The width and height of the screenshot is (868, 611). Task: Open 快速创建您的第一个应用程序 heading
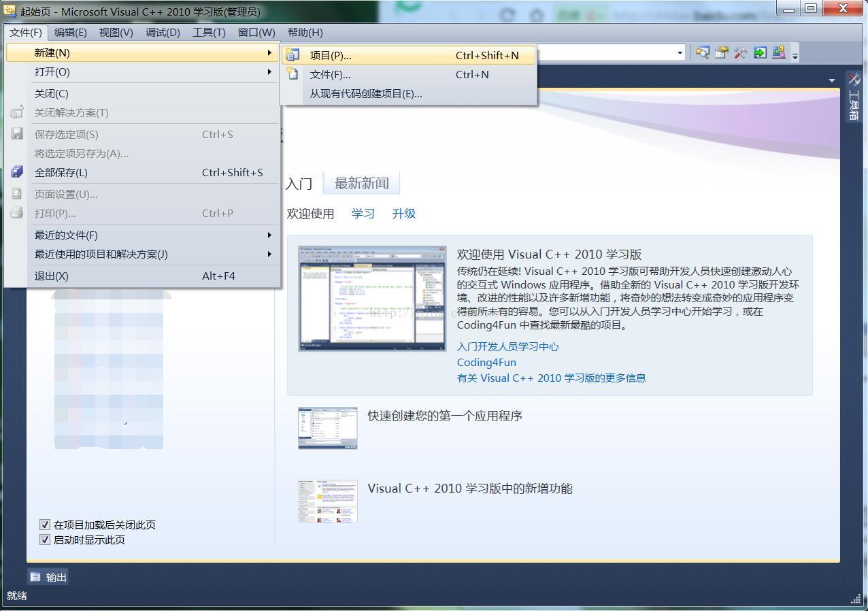tap(445, 416)
